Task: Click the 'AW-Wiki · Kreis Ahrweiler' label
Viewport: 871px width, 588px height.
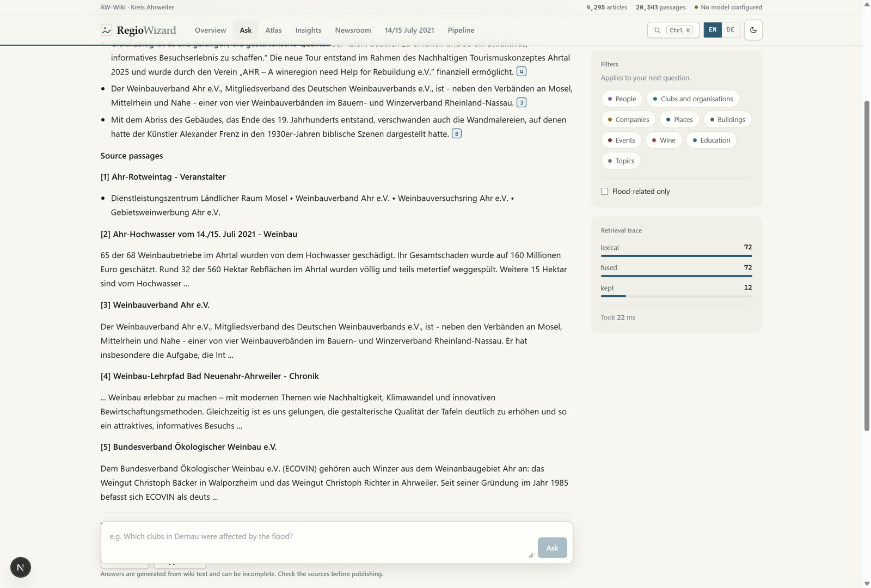Action: 137,7
